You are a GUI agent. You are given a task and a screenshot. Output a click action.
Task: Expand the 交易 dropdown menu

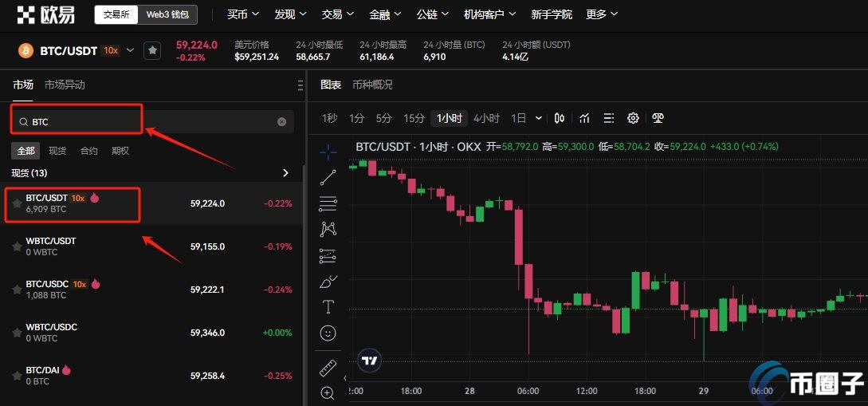click(x=338, y=15)
